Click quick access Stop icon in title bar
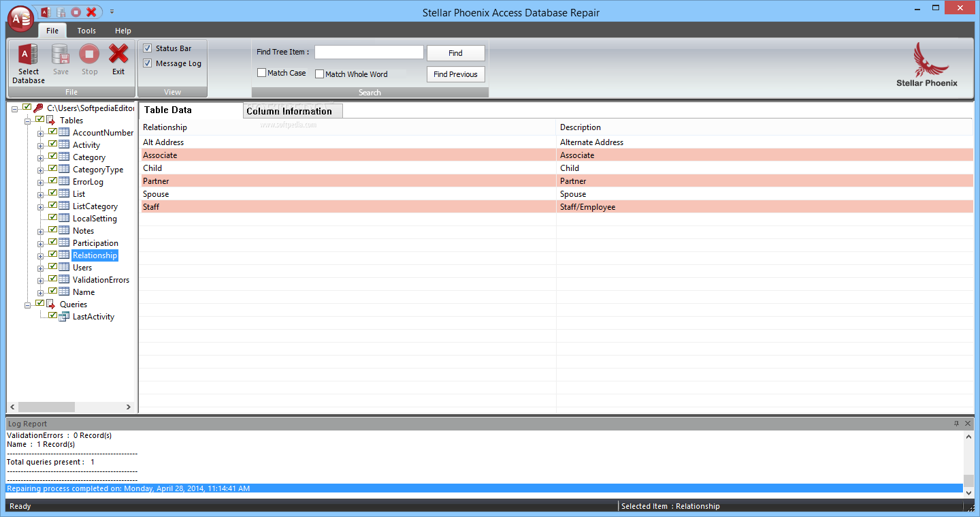 tap(76, 12)
